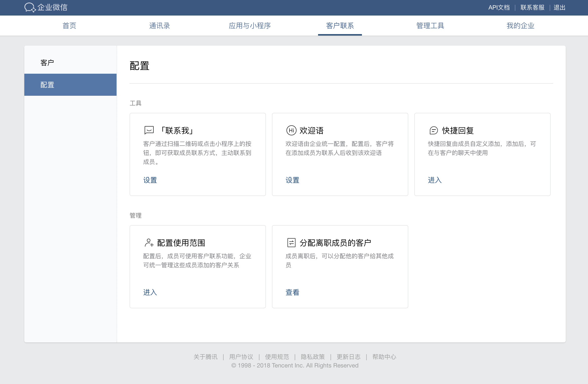Click 设置 under 欢迎语 card

pos(292,180)
